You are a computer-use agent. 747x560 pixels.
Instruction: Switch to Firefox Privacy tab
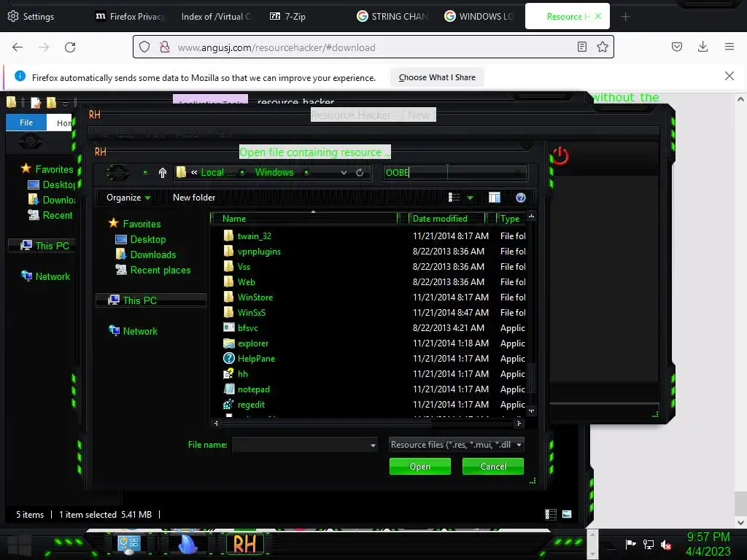(130, 16)
